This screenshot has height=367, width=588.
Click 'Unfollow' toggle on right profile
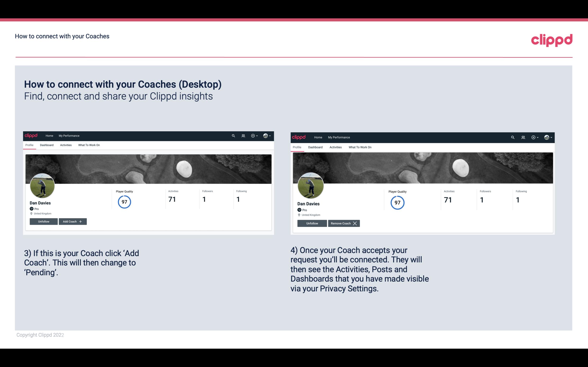[x=312, y=223]
